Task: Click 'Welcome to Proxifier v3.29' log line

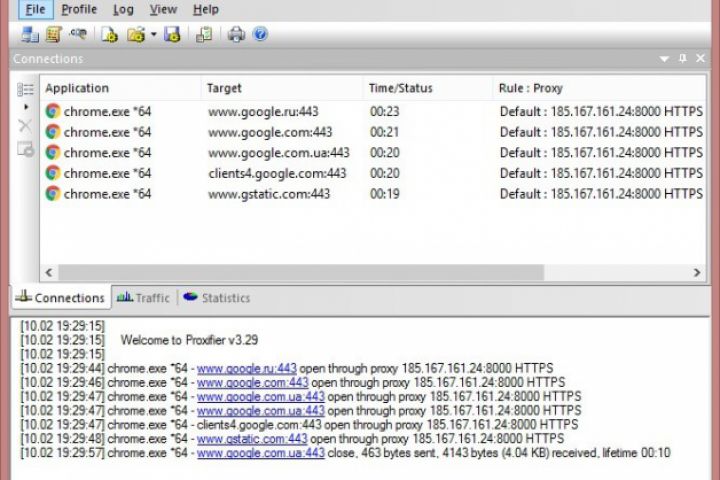Action: (189, 340)
